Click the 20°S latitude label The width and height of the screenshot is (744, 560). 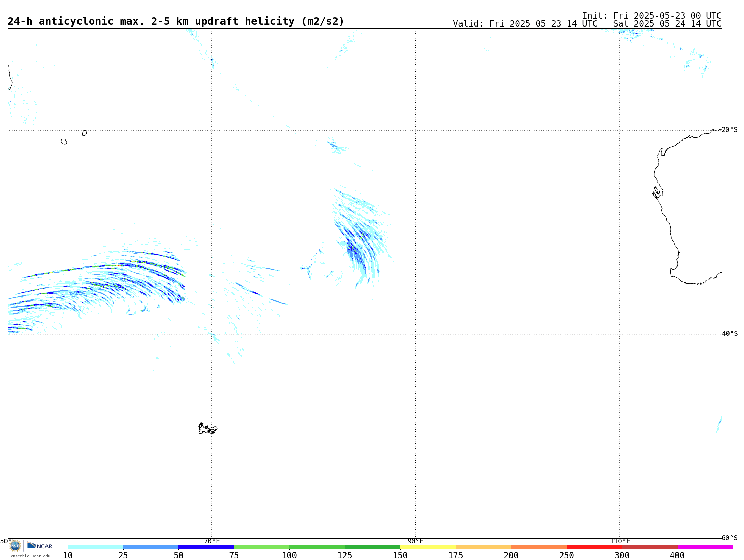coord(730,130)
